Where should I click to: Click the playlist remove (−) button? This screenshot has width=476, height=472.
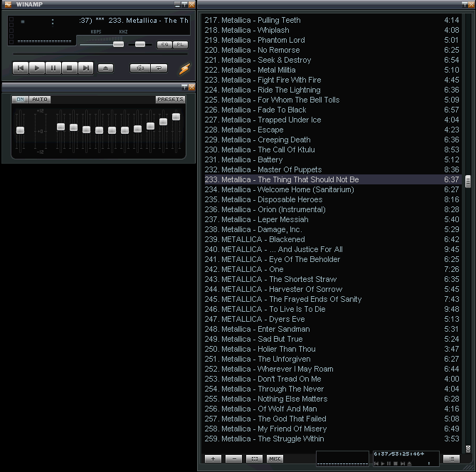pos(233,459)
